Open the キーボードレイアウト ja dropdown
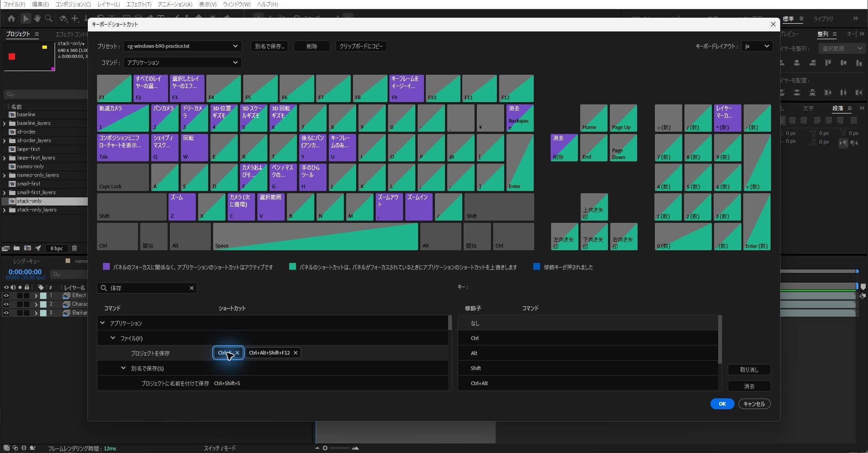 [x=757, y=46]
